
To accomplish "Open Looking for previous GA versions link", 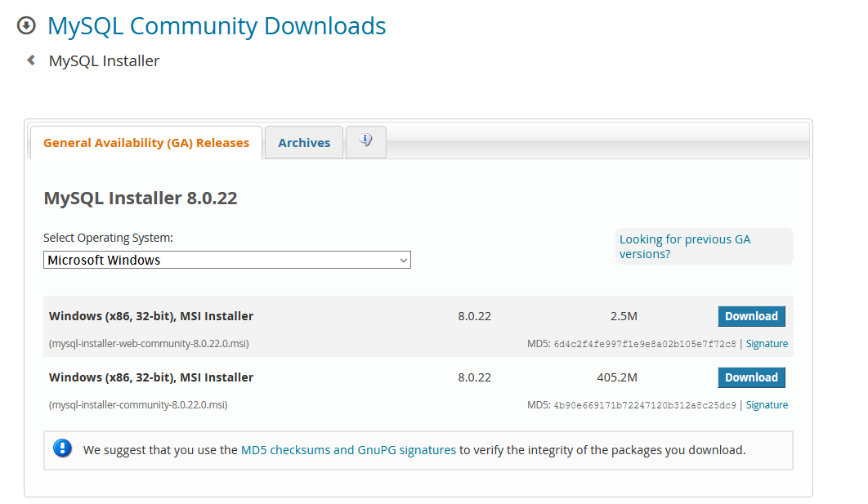I will [x=685, y=247].
